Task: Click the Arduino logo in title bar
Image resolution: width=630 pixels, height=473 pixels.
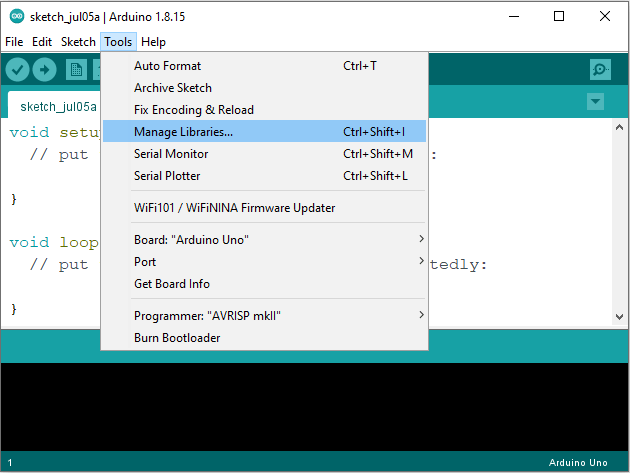Action: 17,16
